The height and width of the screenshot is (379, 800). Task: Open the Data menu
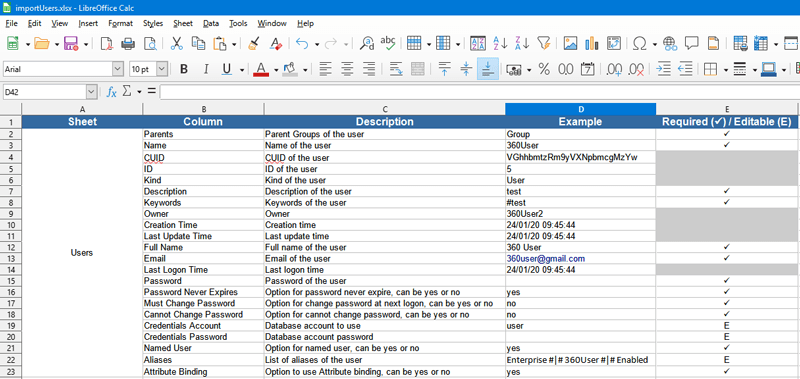[211, 23]
